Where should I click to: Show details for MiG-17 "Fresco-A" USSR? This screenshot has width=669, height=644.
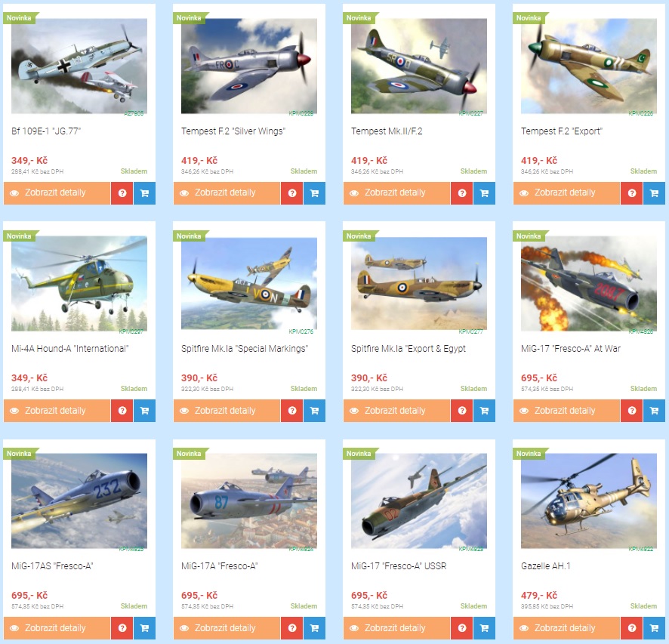[x=396, y=628]
